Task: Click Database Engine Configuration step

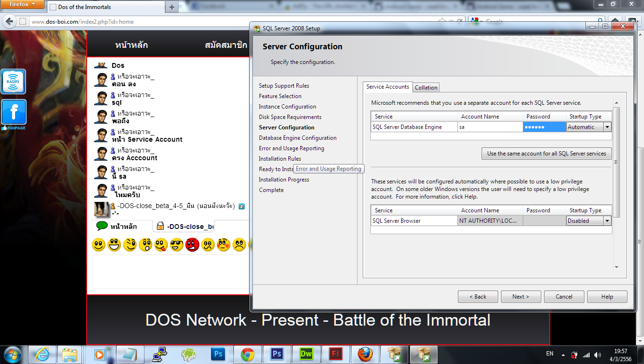Action: coord(298,138)
